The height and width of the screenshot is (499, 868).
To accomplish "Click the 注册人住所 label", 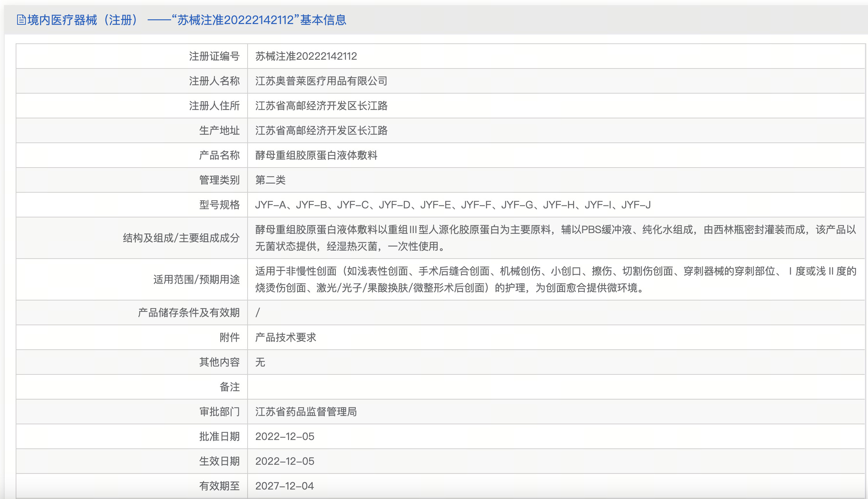I will coord(214,106).
